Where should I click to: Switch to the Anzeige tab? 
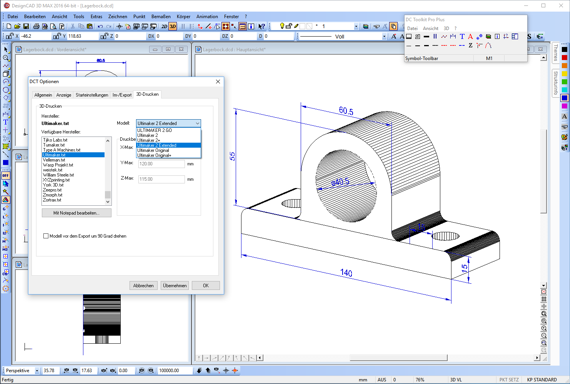click(x=64, y=95)
